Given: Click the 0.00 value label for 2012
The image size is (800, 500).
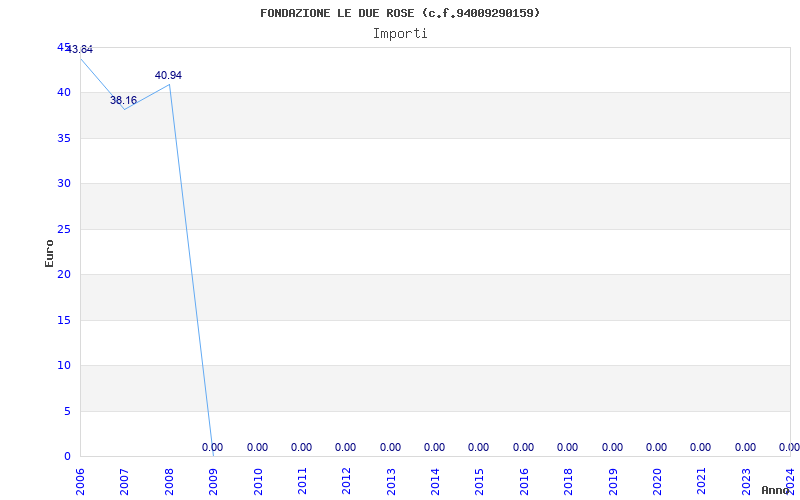Looking at the screenshot, I should [345, 447].
